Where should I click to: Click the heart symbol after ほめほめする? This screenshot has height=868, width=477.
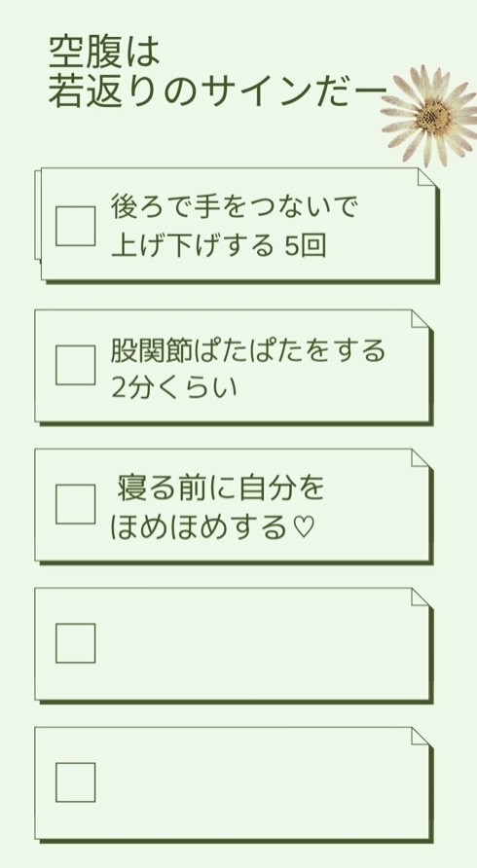pyautogui.click(x=303, y=527)
